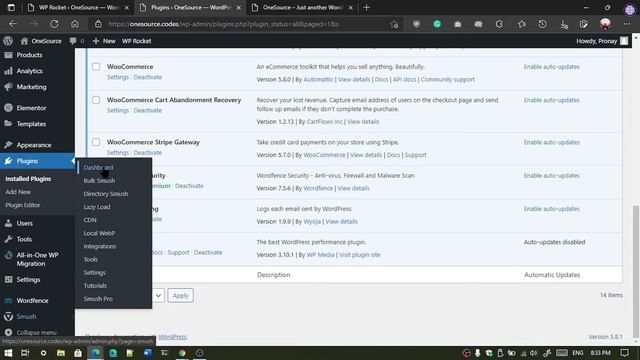Open Add New under Plugins
This screenshot has width=640, height=360.
(18, 192)
